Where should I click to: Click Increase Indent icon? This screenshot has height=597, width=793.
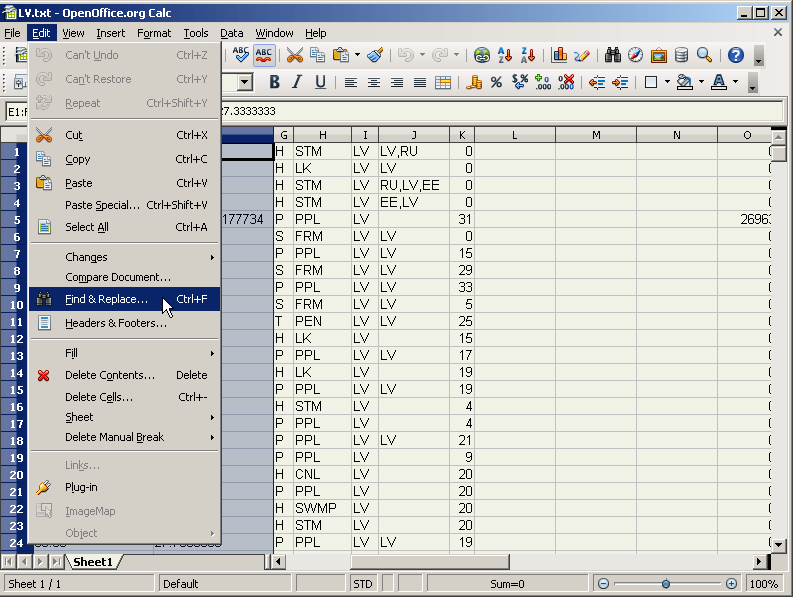coord(620,82)
